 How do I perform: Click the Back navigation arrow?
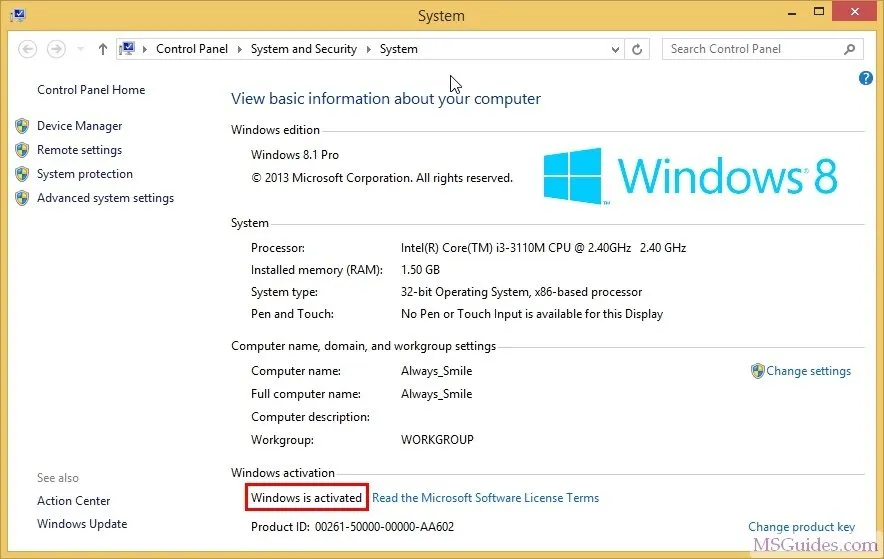pos(27,49)
